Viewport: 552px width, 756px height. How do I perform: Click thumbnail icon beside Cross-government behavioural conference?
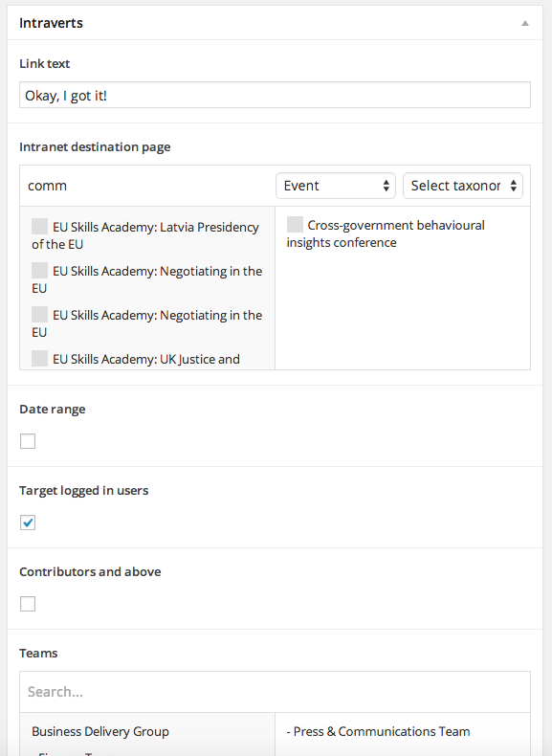click(x=295, y=224)
